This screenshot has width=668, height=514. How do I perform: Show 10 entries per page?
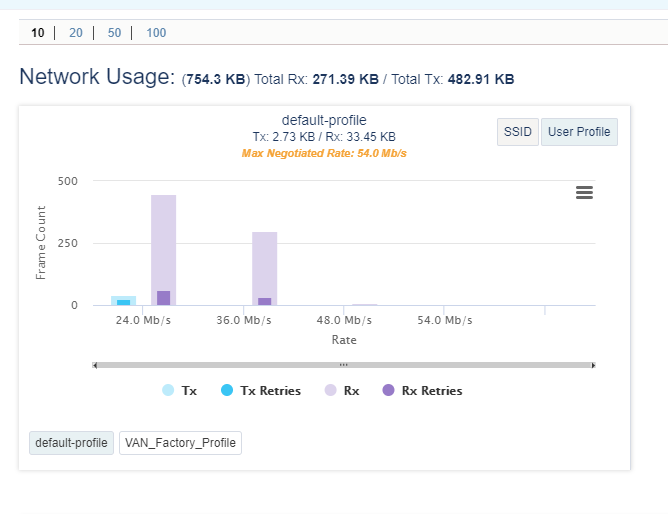pyautogui.click(x=37, y=33)
